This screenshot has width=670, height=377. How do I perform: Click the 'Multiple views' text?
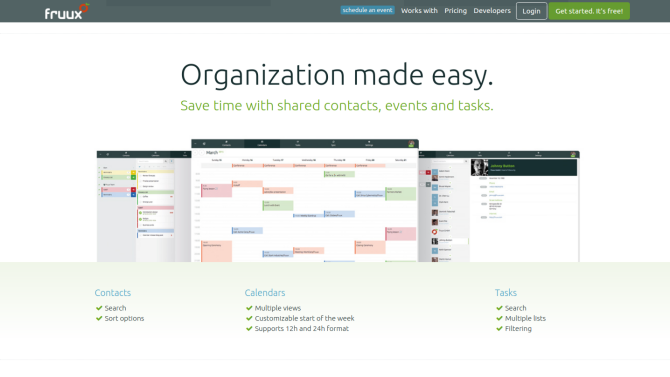pos(278,308)
